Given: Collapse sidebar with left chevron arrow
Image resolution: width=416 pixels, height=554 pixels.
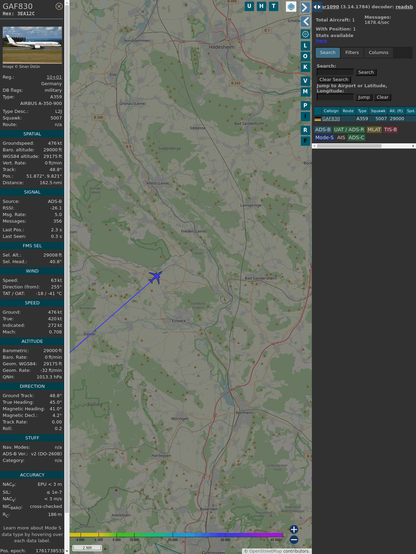Looking at the screenshot, I should 305,22.
